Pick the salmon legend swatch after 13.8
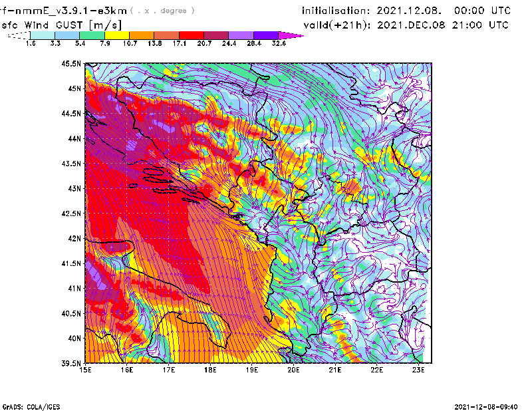The height and width of the screenshot is (411, 532). (x=167, y=35)
